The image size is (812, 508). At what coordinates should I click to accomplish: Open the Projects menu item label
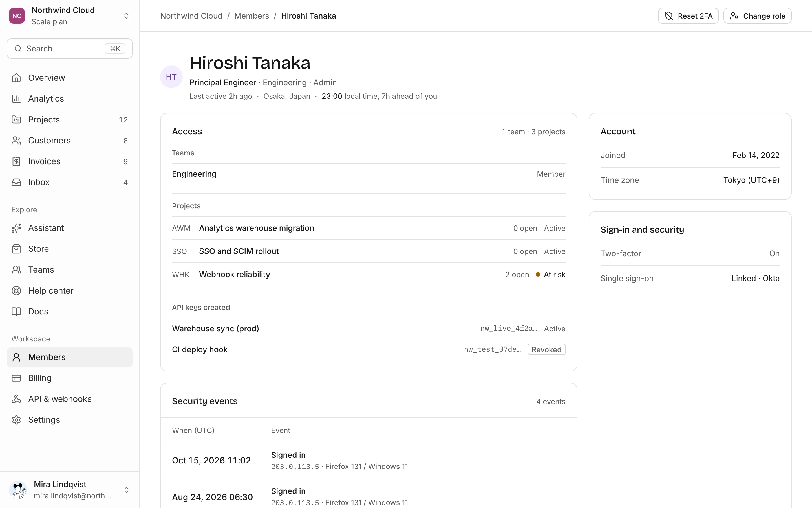pyautogui.click(x=44, y=119)
